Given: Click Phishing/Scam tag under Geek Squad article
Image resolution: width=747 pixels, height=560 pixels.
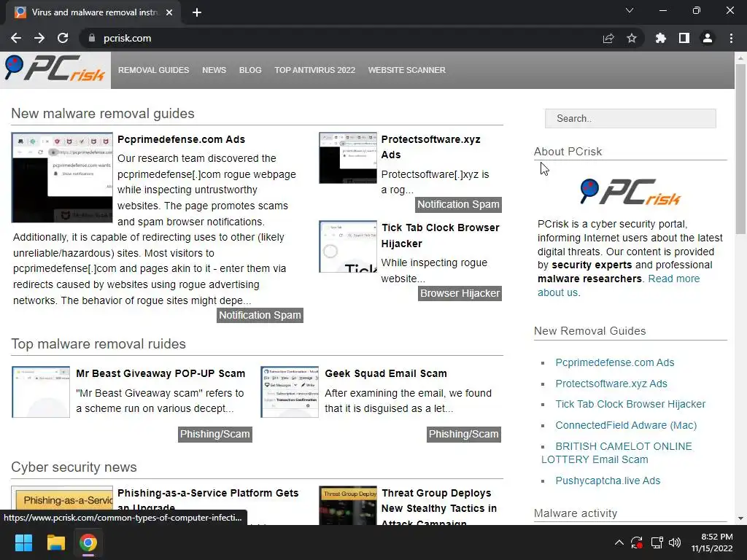Looking at the screenshot, I should click(463, 435).
